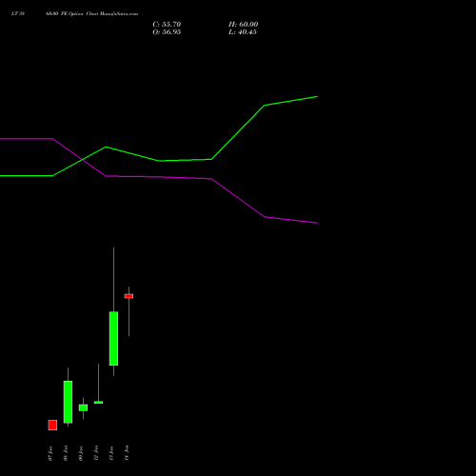Click the red candlestick for 07 Jan

coord(52,426)
